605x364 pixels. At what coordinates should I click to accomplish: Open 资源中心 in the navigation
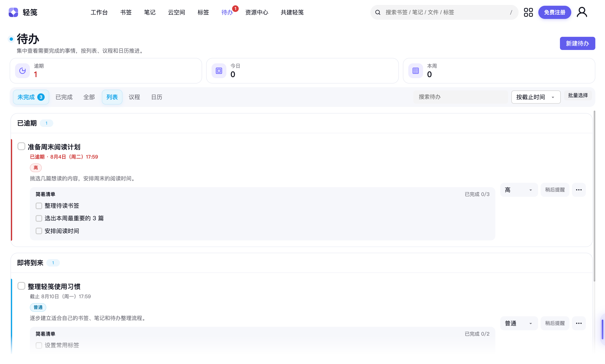click(257, 12)
